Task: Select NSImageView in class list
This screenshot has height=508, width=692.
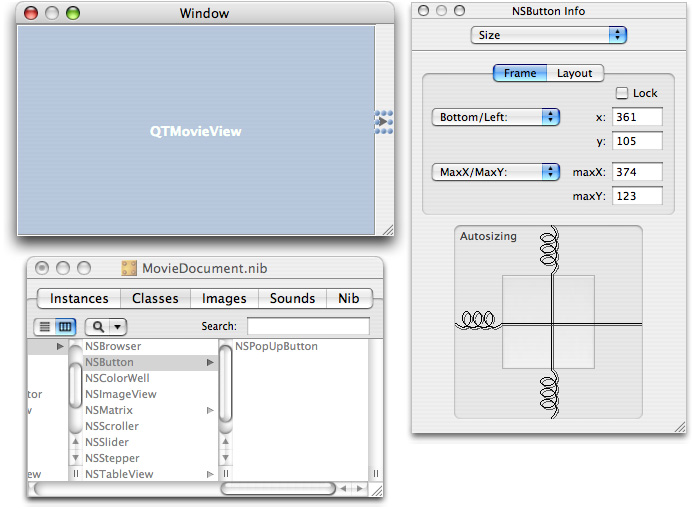Action: 150,394
